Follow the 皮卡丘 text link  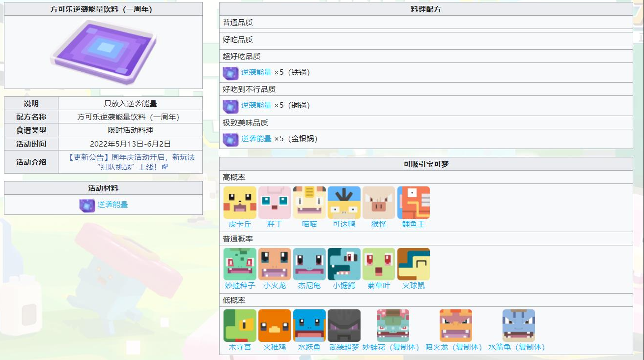click(x=240, y=224)
